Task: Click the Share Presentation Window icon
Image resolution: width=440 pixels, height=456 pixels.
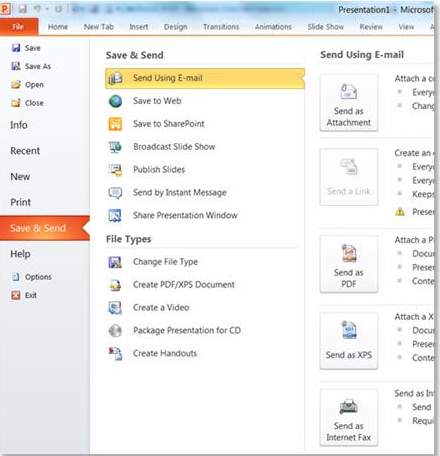Action: pyautogui.click(x=115, y=216)
